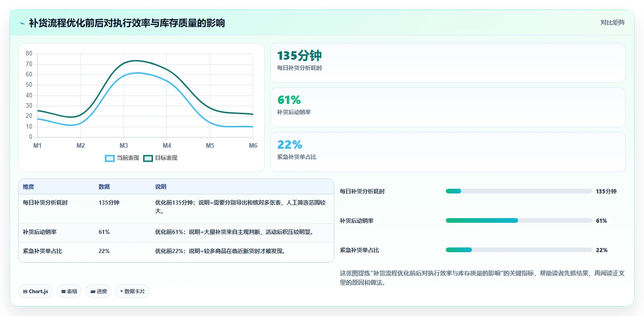Click the 说明 table column header
Screen dimensions: 644x316
click(x=160, y=187)
